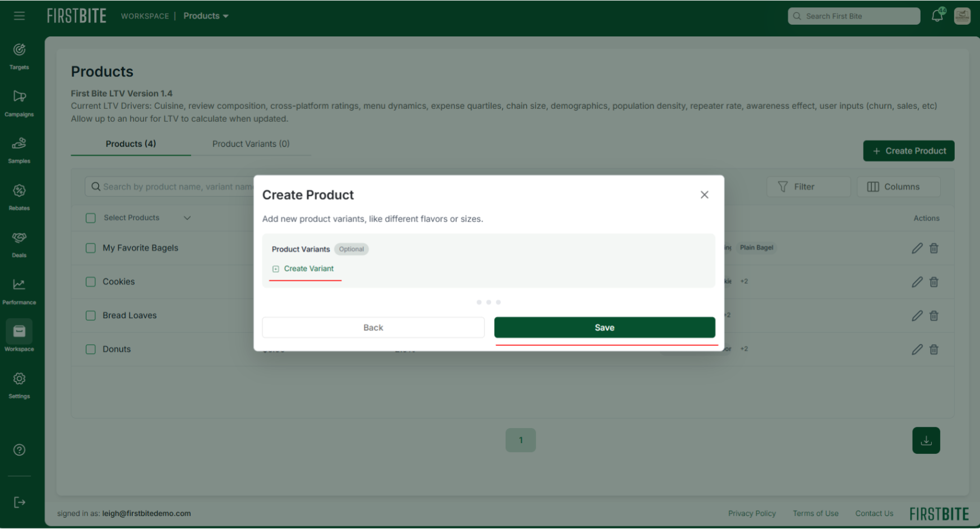Edit the Cookies product
This screenshot has width=980, height=529.
(917, 282)
